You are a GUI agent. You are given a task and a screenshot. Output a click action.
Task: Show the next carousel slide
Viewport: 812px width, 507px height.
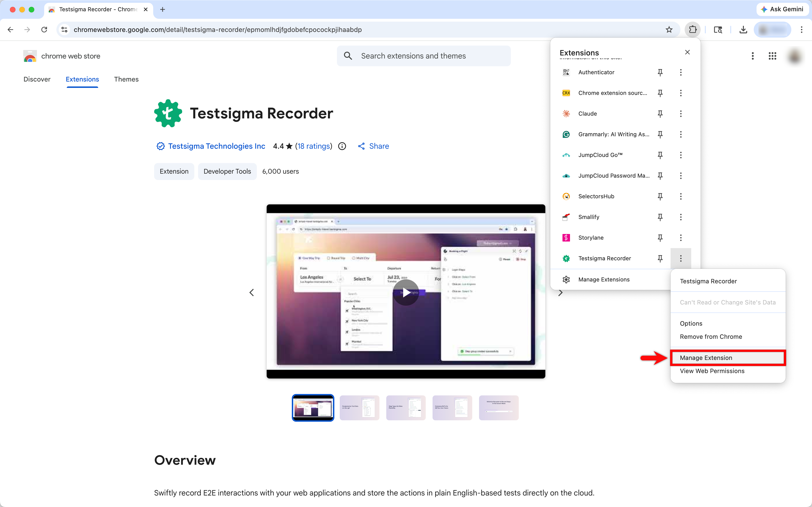tap(560, 293)
